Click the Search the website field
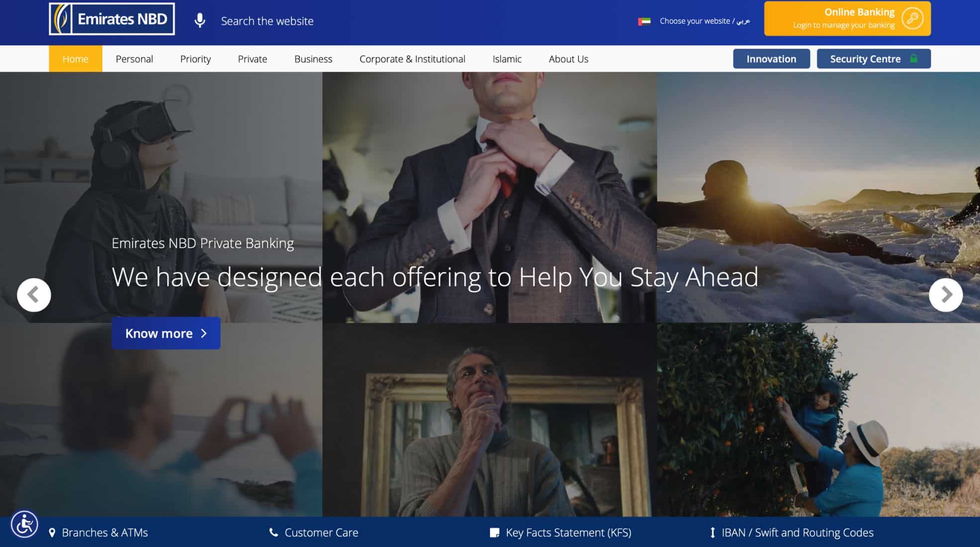Screen dimensions: 980x547 pyautogui.click(x=267, y=21)
